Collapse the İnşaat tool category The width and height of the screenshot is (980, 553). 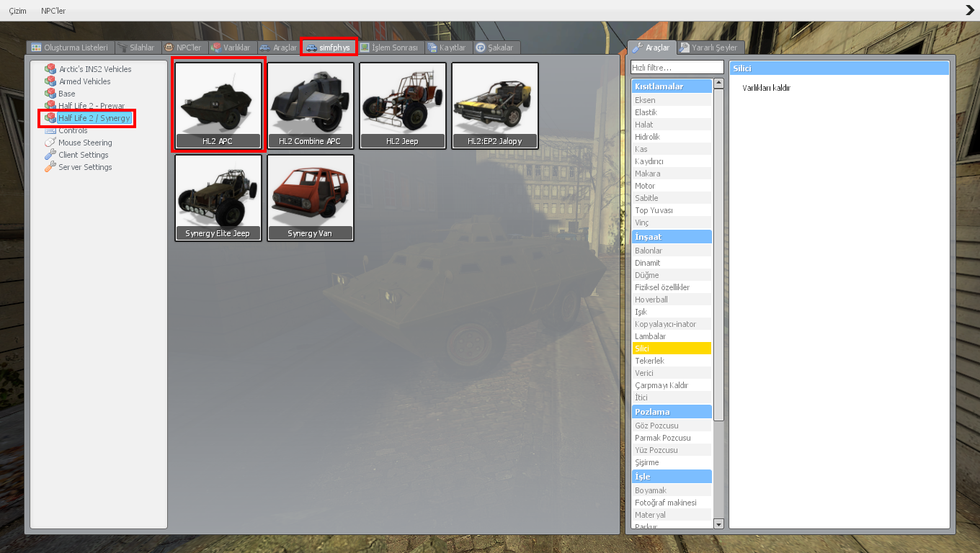point(672,237)
